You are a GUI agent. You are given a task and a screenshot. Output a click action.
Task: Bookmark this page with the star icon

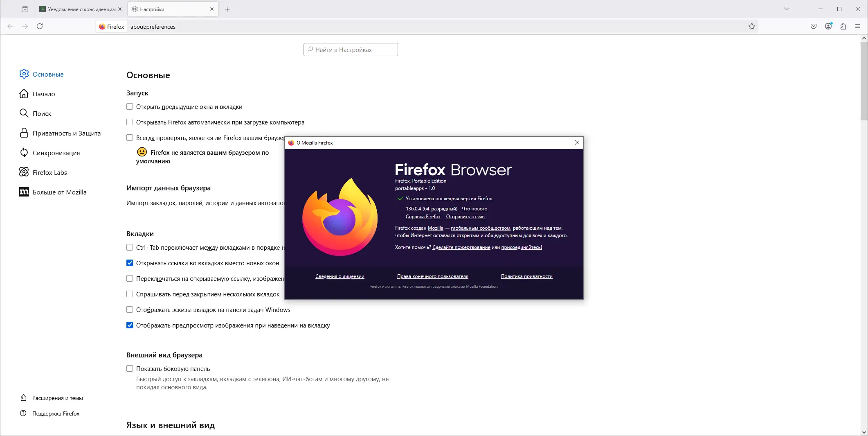[x=752, y=26]
